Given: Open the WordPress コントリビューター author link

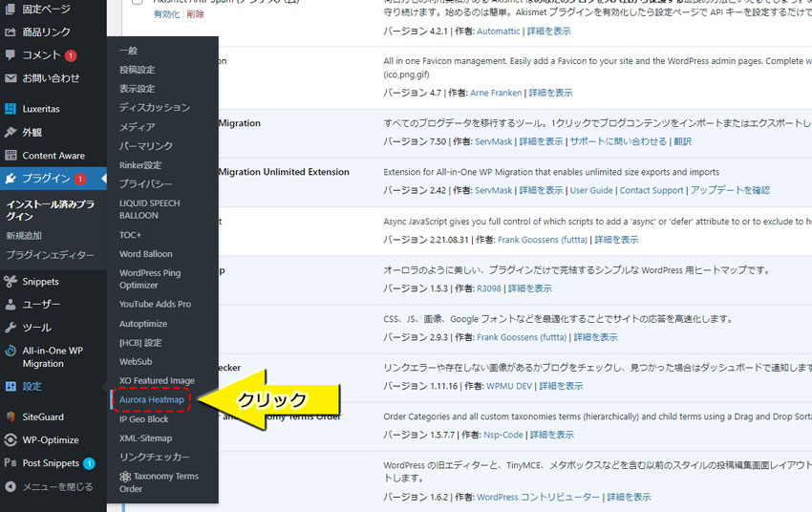Looking at the screenshot, I should [x=538, y=497].
